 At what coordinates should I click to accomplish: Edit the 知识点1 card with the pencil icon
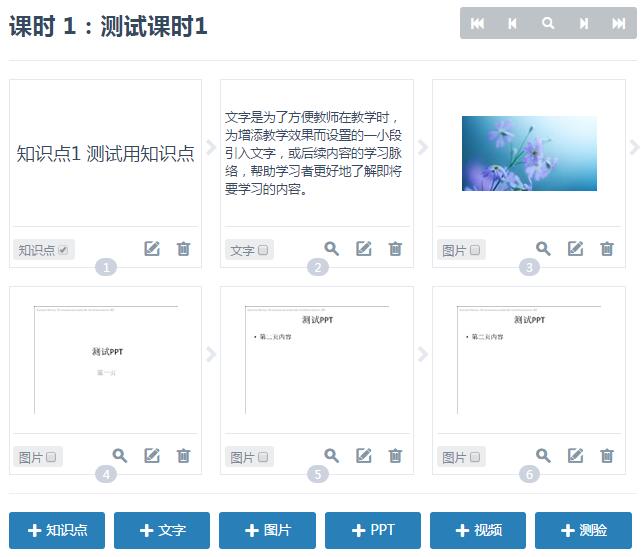[x=152, y=249]
